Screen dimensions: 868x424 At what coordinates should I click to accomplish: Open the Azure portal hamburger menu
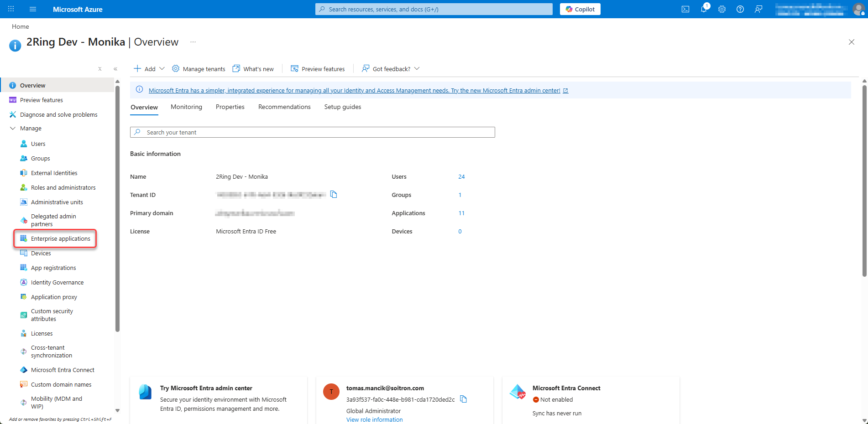click(x=33, y=9)
